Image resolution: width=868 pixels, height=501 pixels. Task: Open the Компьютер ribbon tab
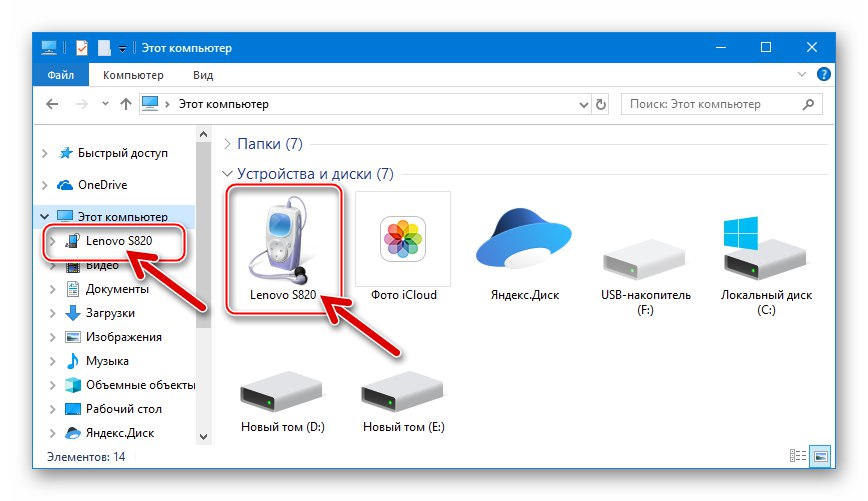[133, 75]
